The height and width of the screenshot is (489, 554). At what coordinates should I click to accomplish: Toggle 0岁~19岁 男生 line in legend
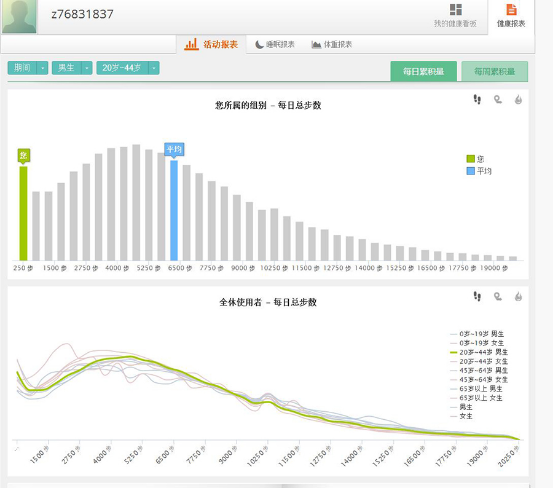[477, 334]
